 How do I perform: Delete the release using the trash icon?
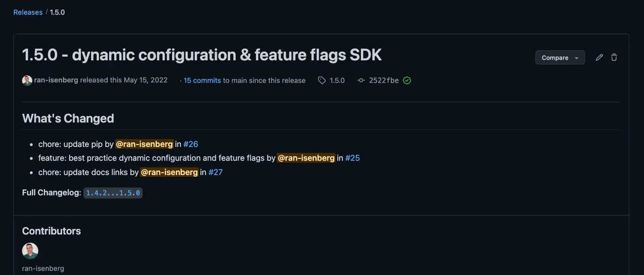pyautogui.click(x=614, y=57)
